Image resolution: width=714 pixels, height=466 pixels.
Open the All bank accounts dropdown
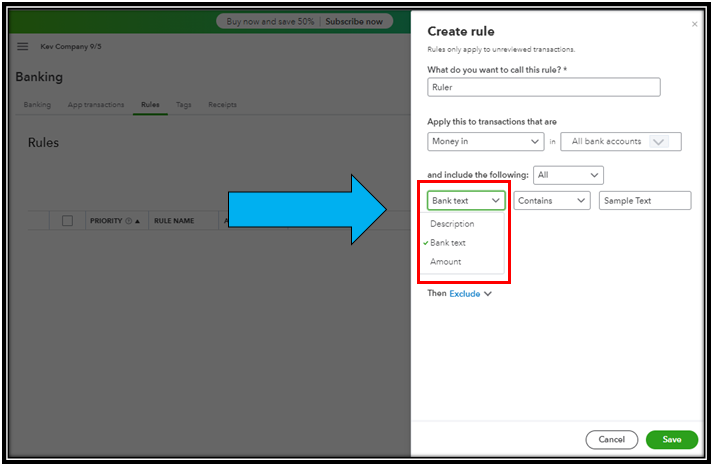point(621,142)
